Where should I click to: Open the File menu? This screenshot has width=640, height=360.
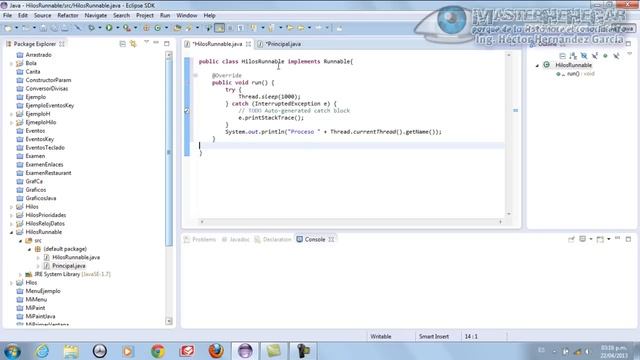coord(7,16)
